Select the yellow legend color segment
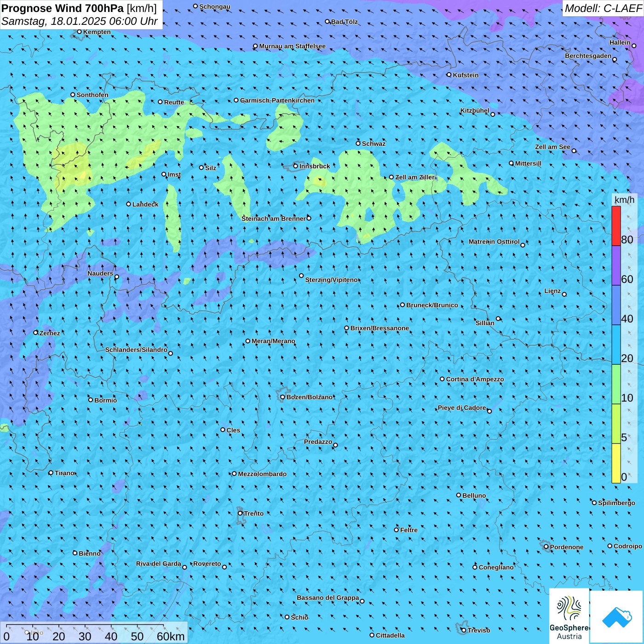Screen dimensions: 644x644 click(x=616, y=463)
